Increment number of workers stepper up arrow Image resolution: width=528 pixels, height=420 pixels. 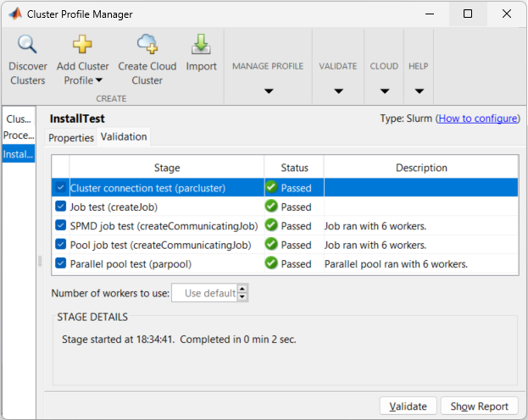pyautogui.click(x=242, y=290)
